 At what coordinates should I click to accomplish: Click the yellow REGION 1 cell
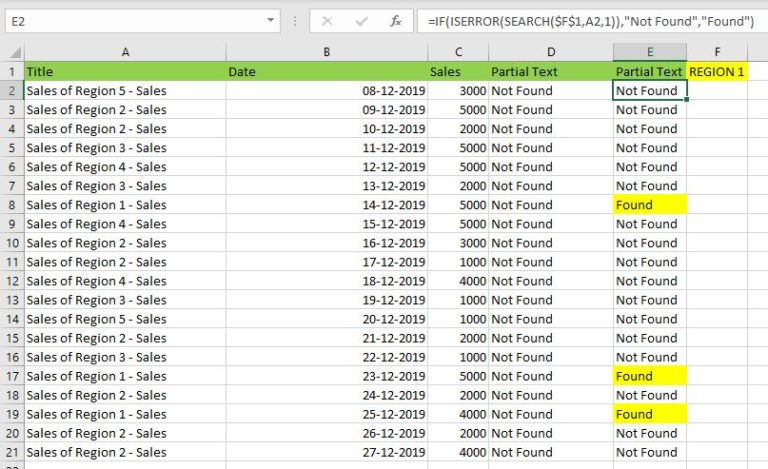coord(717,72)
